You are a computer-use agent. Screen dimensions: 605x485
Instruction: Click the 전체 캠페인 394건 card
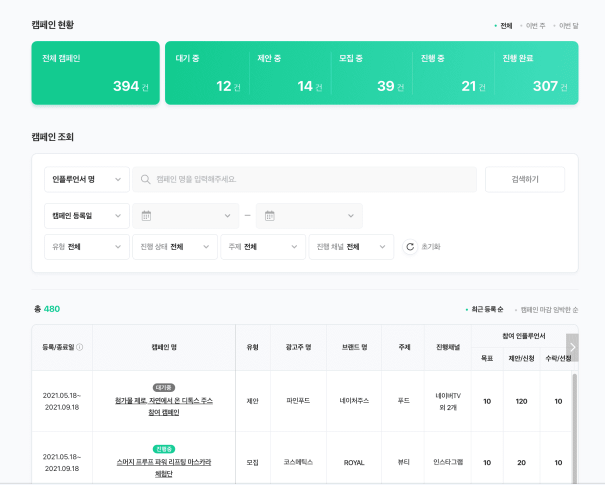(x=95, y=73)
